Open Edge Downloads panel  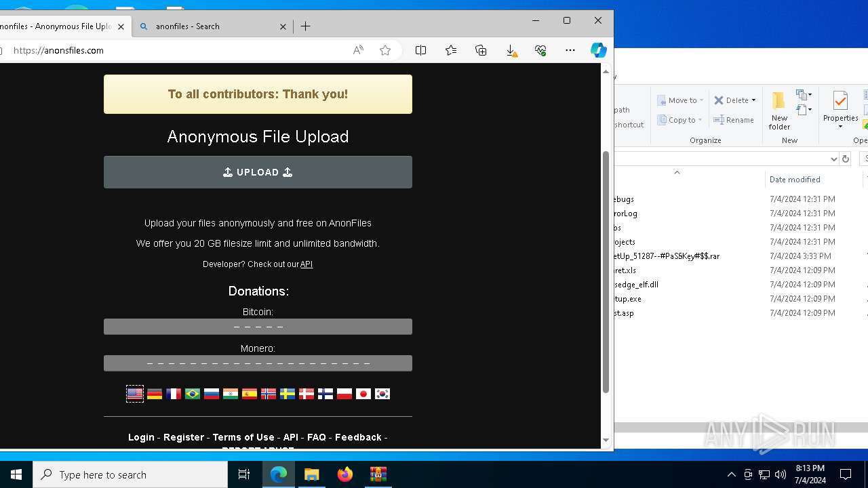[511, 50]
